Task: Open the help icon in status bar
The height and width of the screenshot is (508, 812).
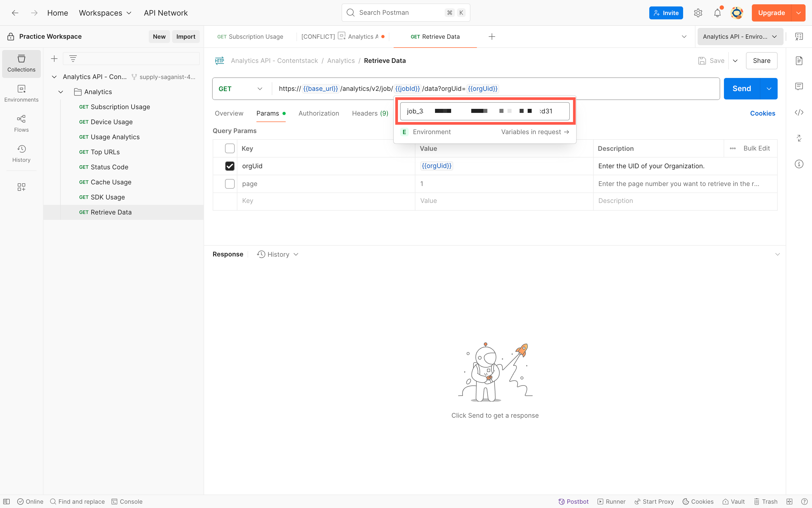Action: pos(804,502)
